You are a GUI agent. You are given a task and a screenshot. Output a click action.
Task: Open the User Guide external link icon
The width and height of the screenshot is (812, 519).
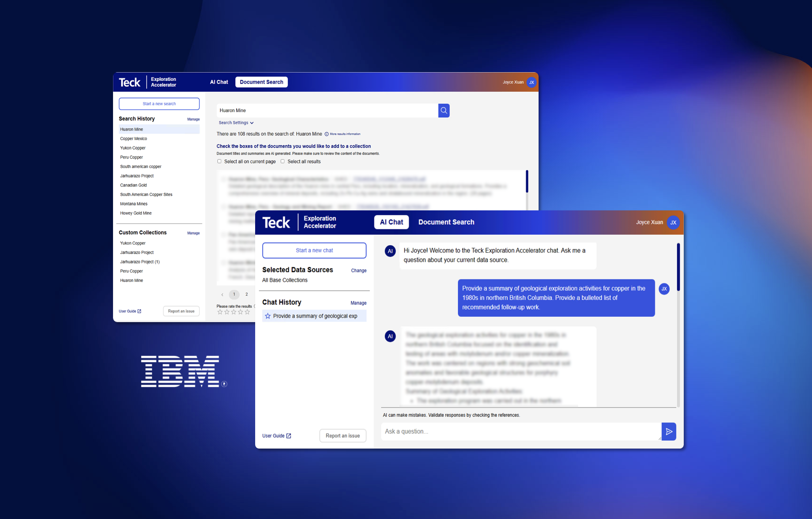(x=289, y=436)
